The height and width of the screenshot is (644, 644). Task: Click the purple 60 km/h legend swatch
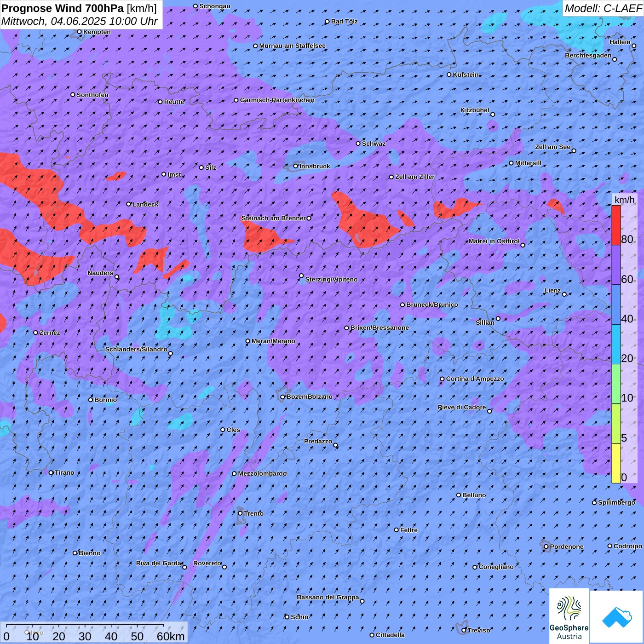click(616, 265)
